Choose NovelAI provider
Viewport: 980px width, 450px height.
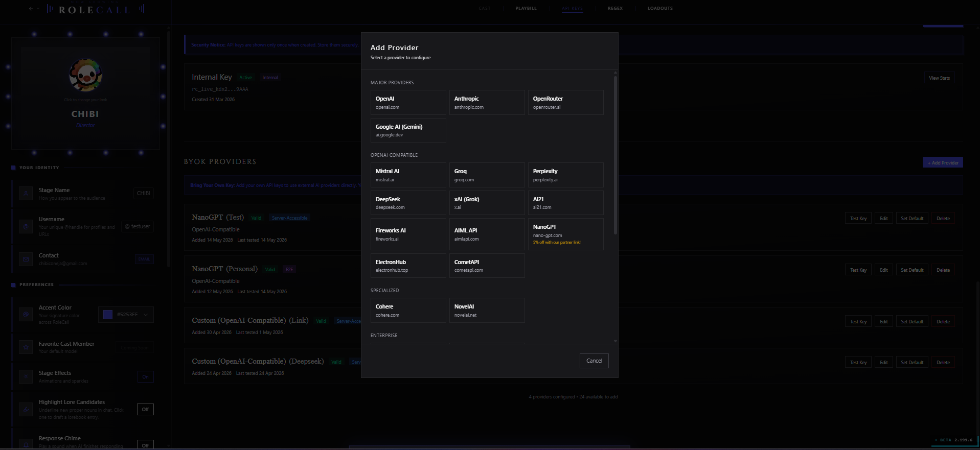click(x=487, y=311)
